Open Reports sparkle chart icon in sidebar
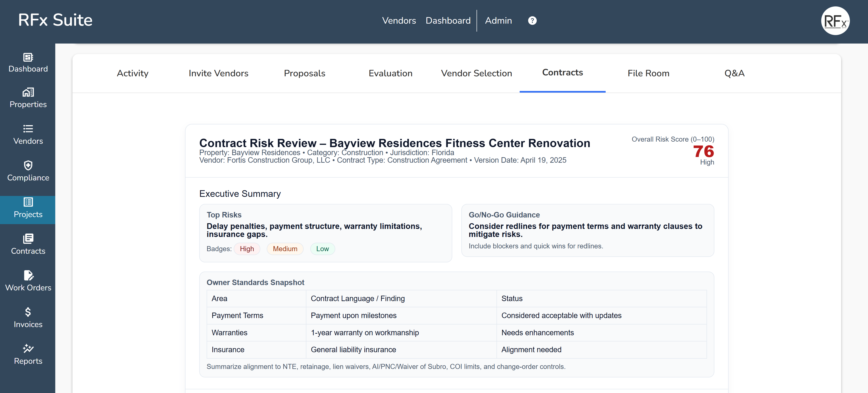 point(28,349)
